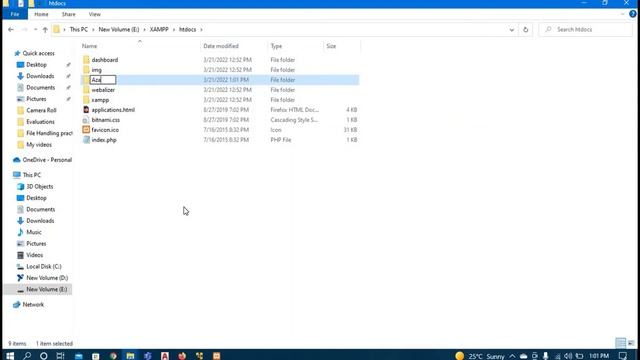640x360 pixels.
Task: Expand address bar history dropdown
Action: (511, 29)
